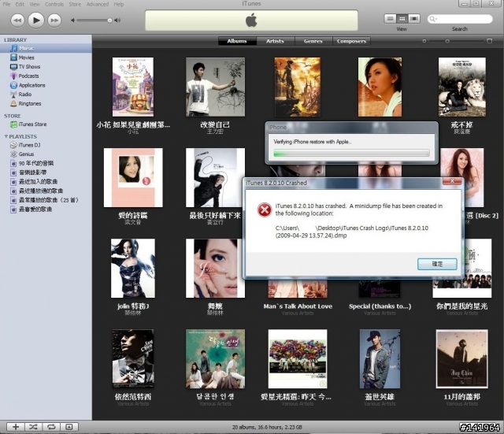Select the Genres tab
This screenshot has height=434, width=504.
(313, 41)
